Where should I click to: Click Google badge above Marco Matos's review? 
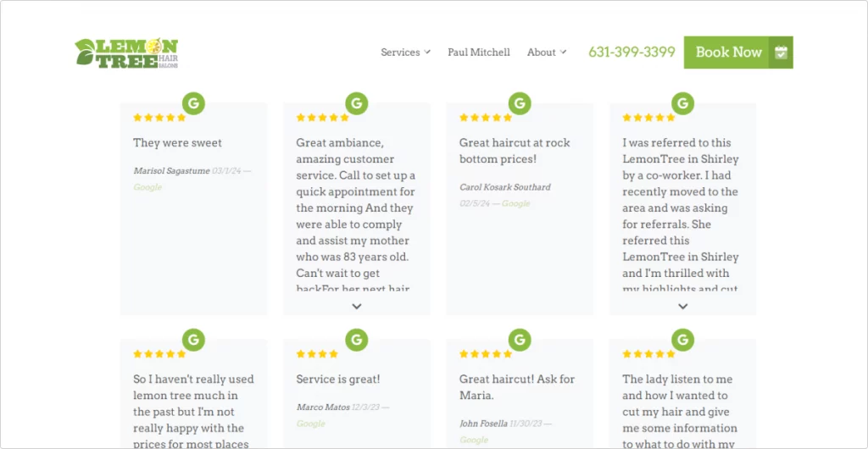tap(357, 340)
